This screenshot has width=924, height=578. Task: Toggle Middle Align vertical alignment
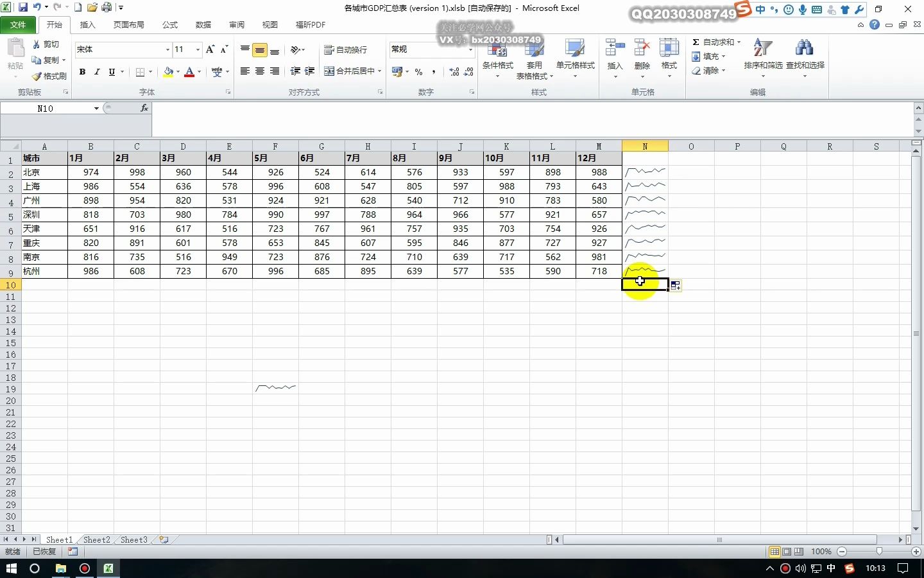click(x=260, y=49)
